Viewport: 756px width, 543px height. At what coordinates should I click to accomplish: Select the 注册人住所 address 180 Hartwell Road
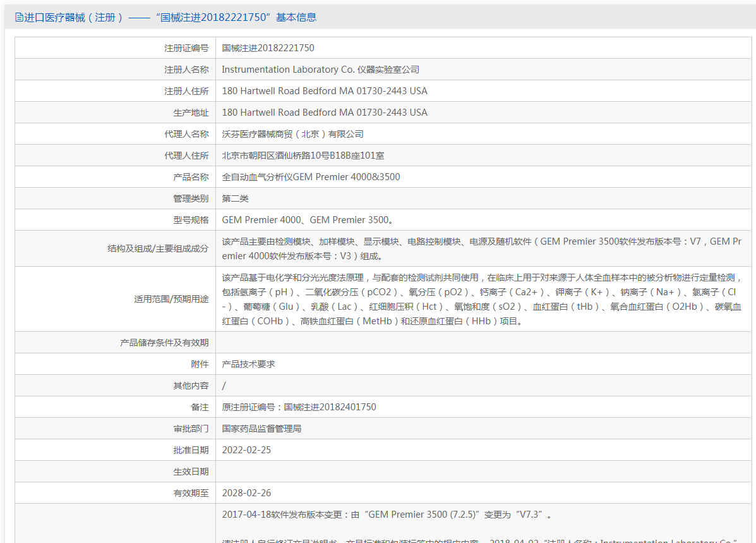pos(325,91)
